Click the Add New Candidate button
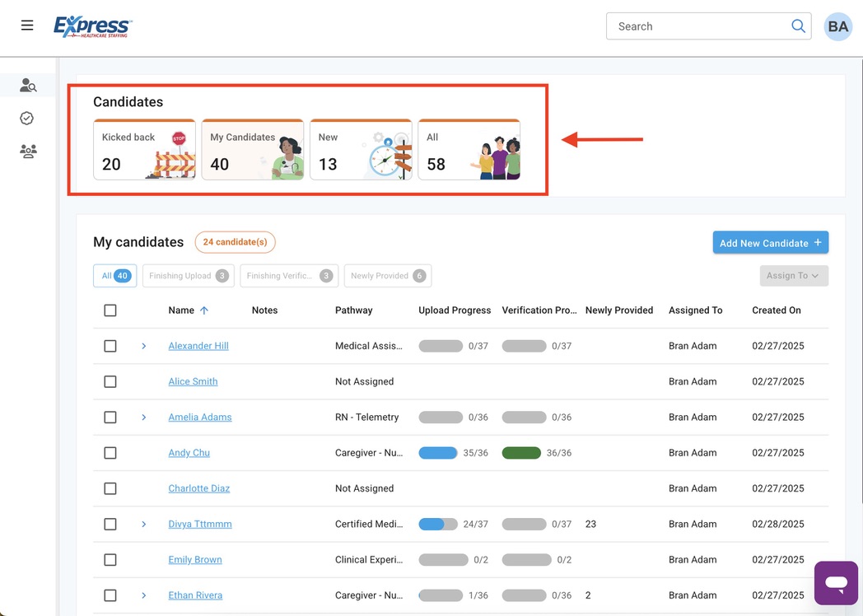The height and width of the screenshot is (616, 863). click(770, 243)
